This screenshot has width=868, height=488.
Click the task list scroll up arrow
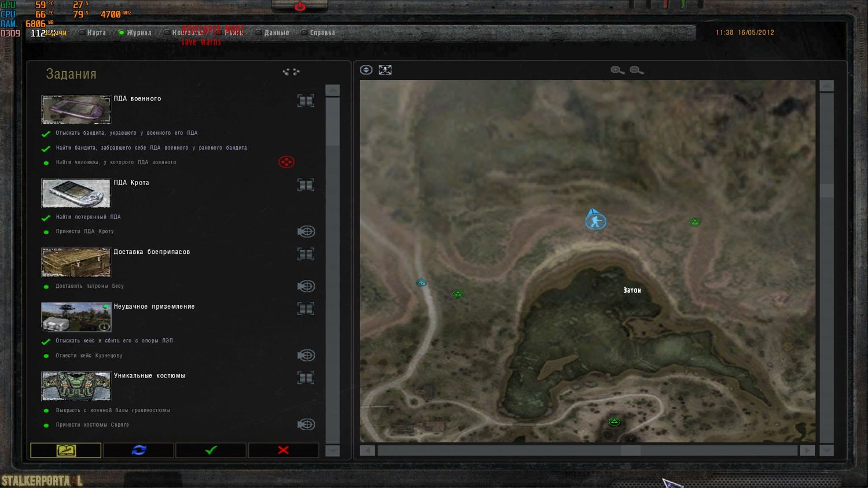(x=333, y=90)
